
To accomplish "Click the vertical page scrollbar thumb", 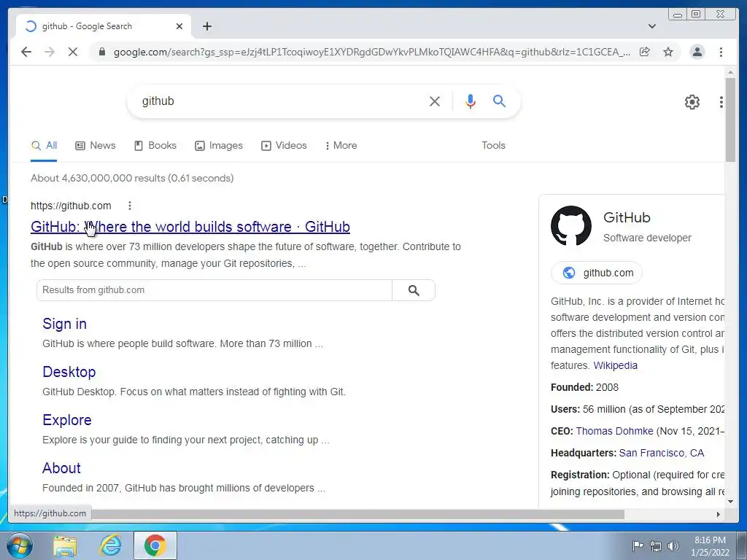I will pyautogui.click(x=730, y=119).
